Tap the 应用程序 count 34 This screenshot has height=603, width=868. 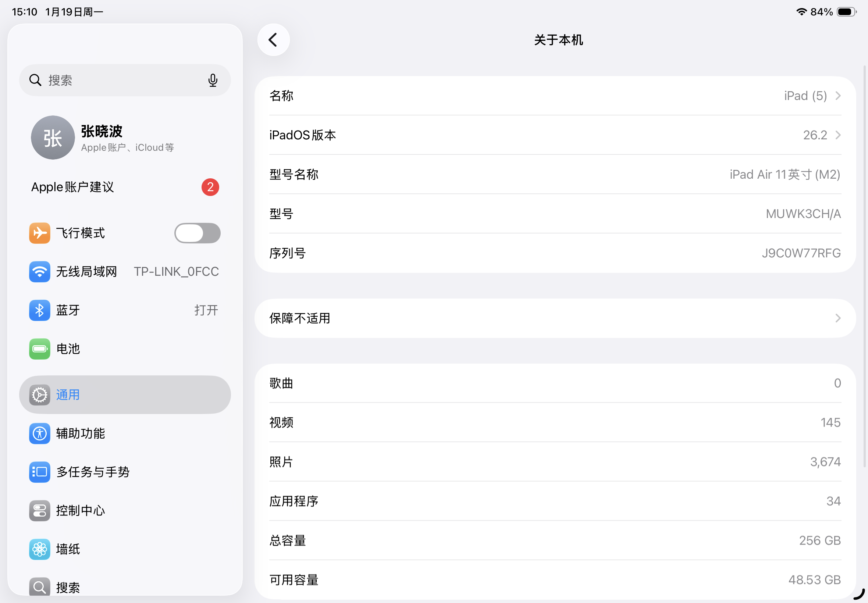[833, 502]
